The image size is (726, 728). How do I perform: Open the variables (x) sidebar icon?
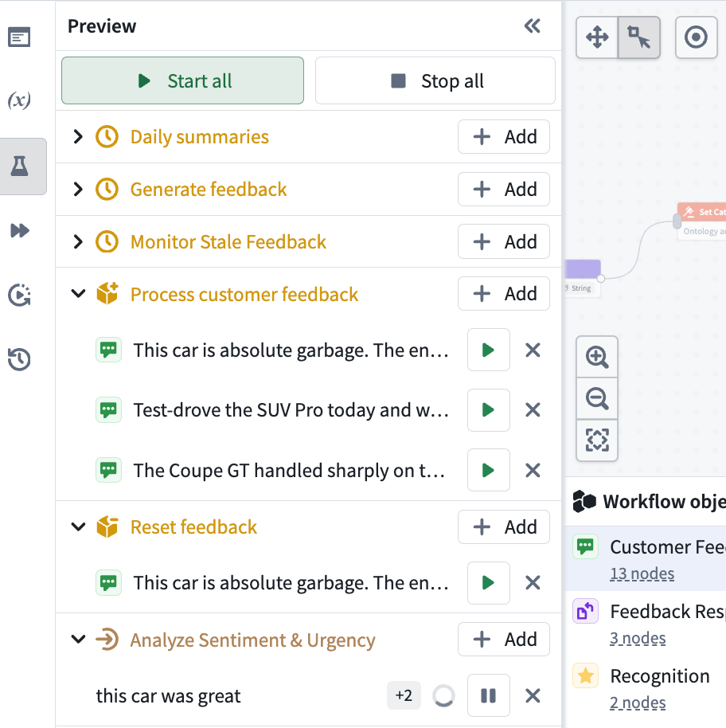point(19,100)
